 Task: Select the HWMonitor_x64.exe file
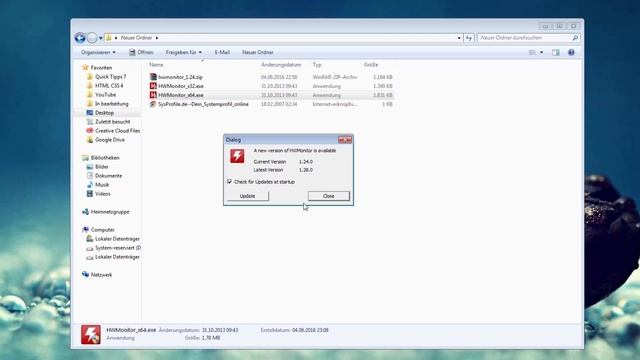[x=181, y=95]
